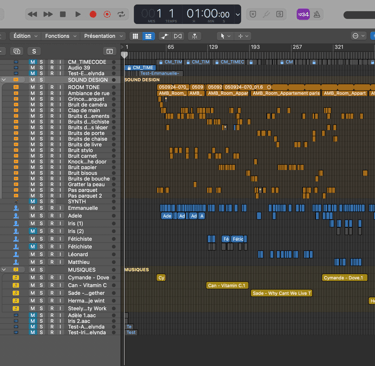Select the Can - Vitamin C.1 region
The height and width of the screenshot is (366, 375).
coord(227,285)
